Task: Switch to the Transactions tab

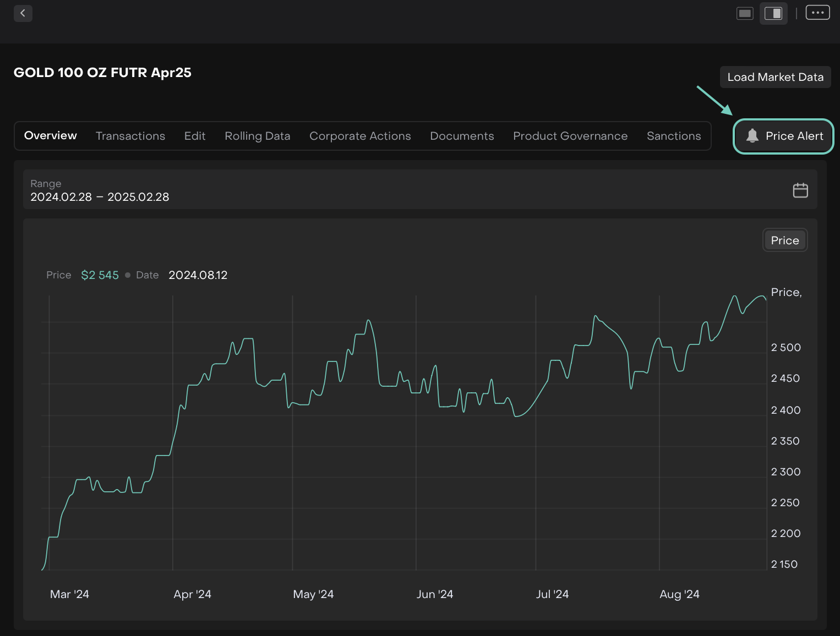Action: [x=130, y=136]
